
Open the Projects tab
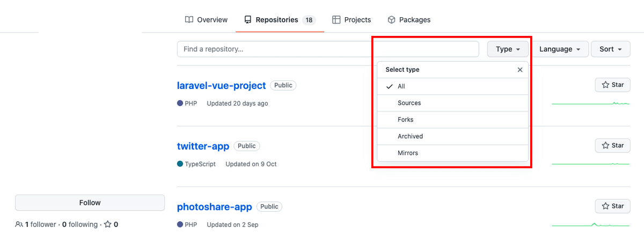[x=352, y=20]
